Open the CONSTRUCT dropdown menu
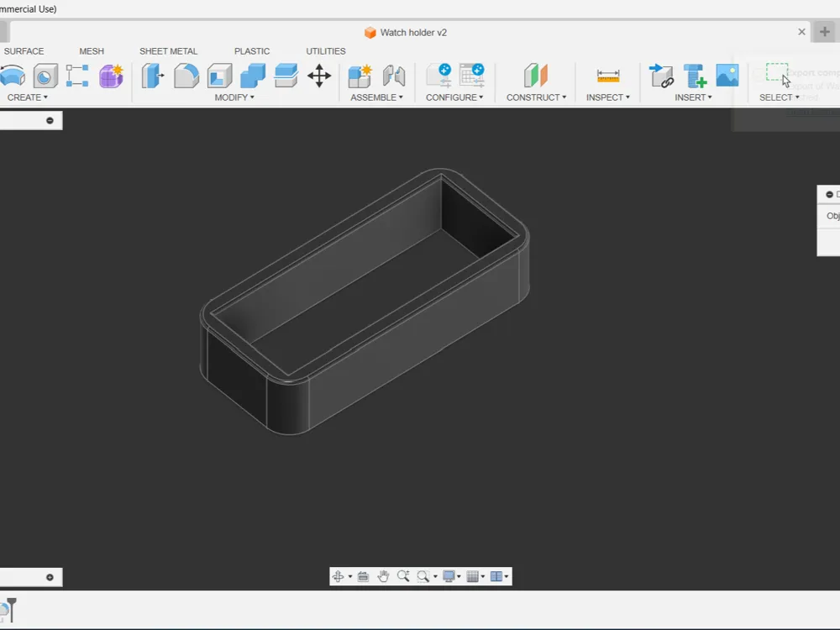The width and height of the screenshot is (840, 630). 536,97
